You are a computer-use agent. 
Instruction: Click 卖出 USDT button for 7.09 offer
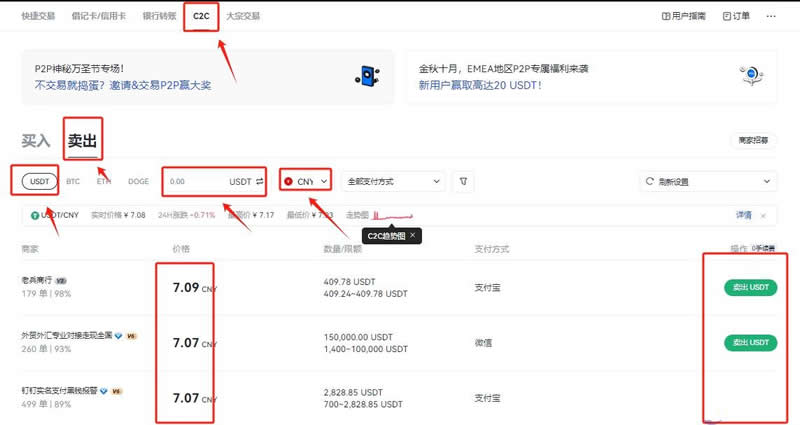tap(751, 287)
